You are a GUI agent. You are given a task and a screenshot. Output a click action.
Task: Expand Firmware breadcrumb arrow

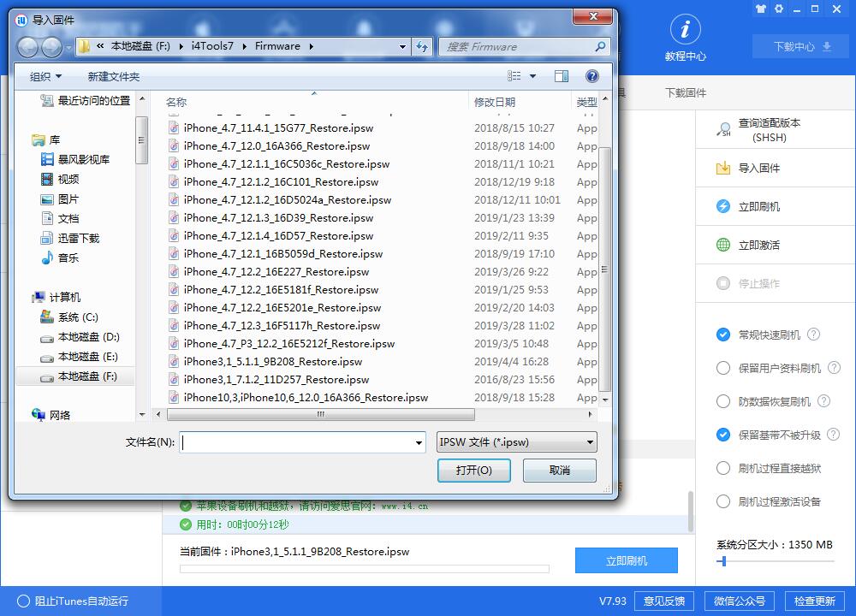pyautogui.click(x=312, y=47)
